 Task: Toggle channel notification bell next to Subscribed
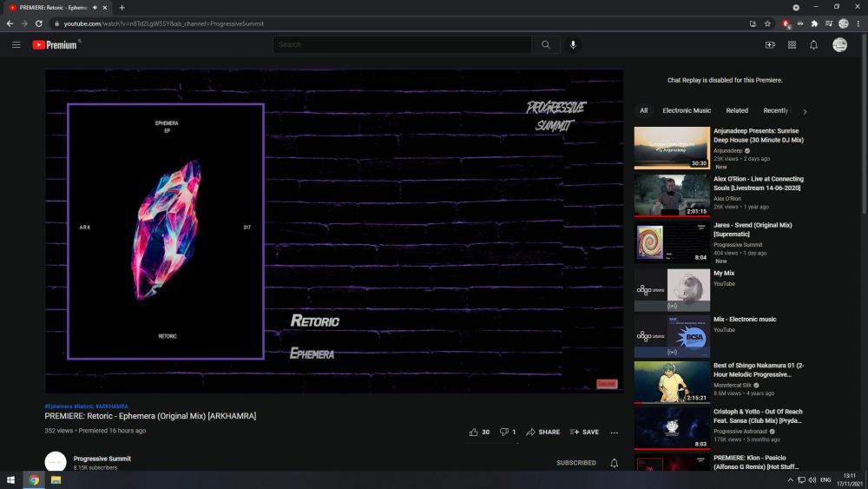tap(614, 463)
